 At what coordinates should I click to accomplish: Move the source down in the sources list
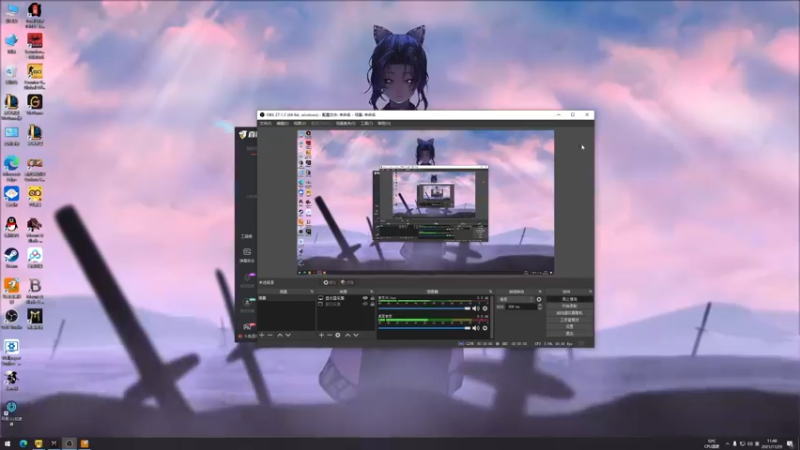(x=356, y=335)
